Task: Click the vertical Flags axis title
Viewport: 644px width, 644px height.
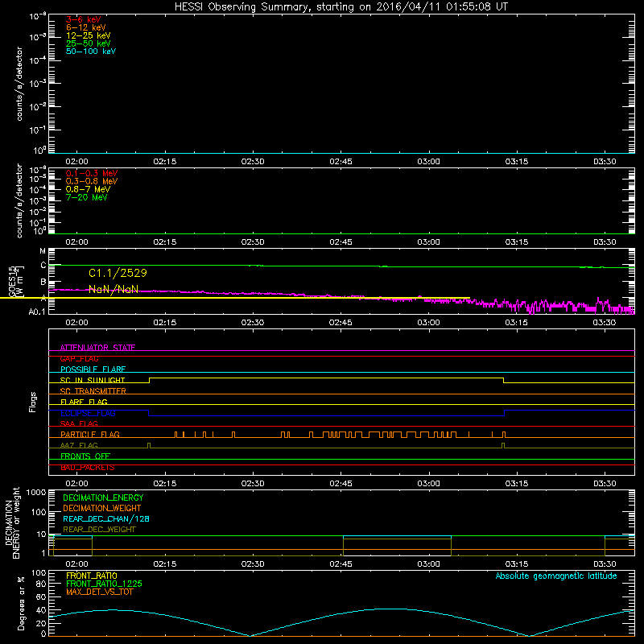Action: pos(33,402)
